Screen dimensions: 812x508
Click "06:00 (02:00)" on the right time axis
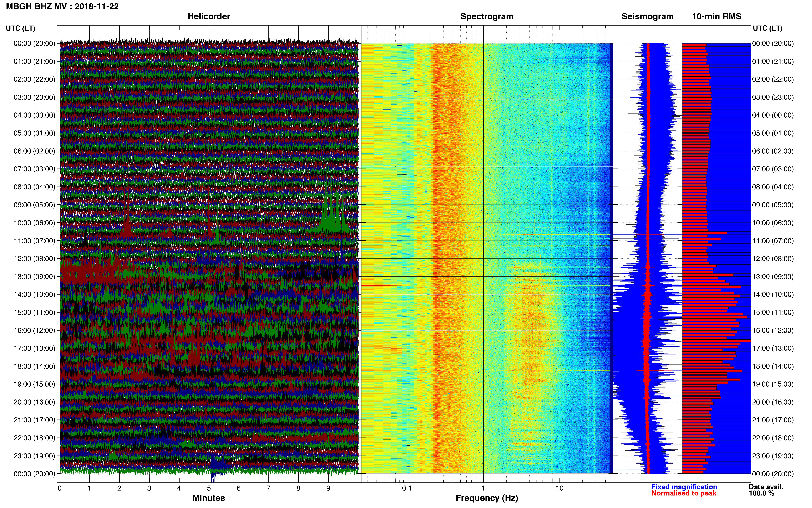(x=773, y=151)
